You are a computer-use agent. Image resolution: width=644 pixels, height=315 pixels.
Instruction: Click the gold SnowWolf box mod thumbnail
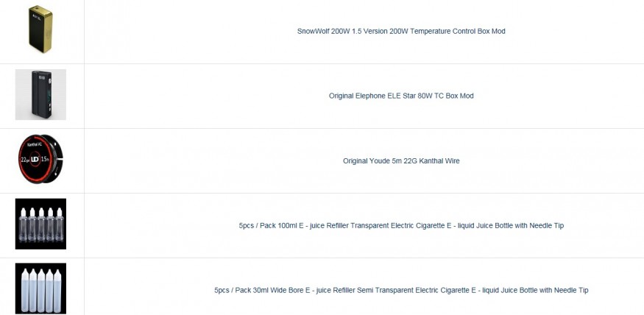point(40,30)
